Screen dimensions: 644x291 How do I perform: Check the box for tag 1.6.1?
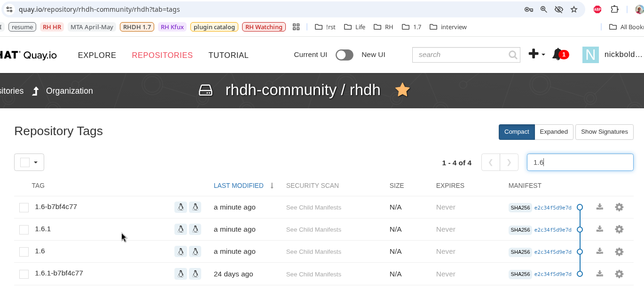click(x=24, y=230)
